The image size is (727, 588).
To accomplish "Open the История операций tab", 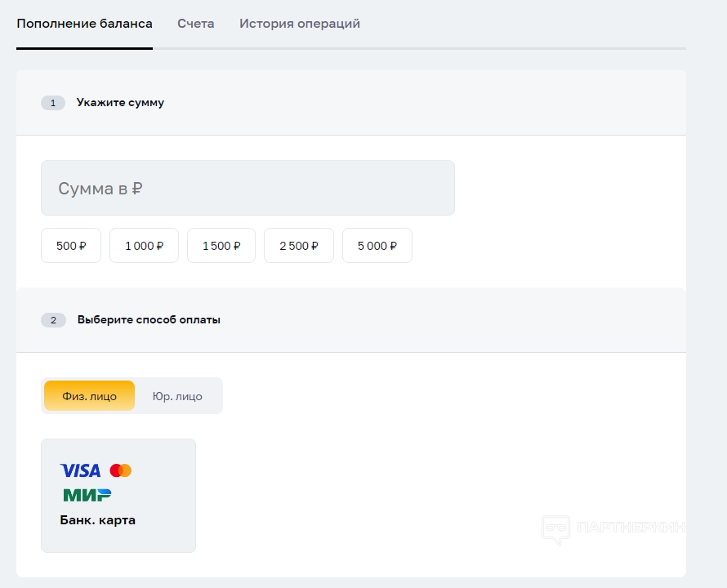I will point(300,24).
